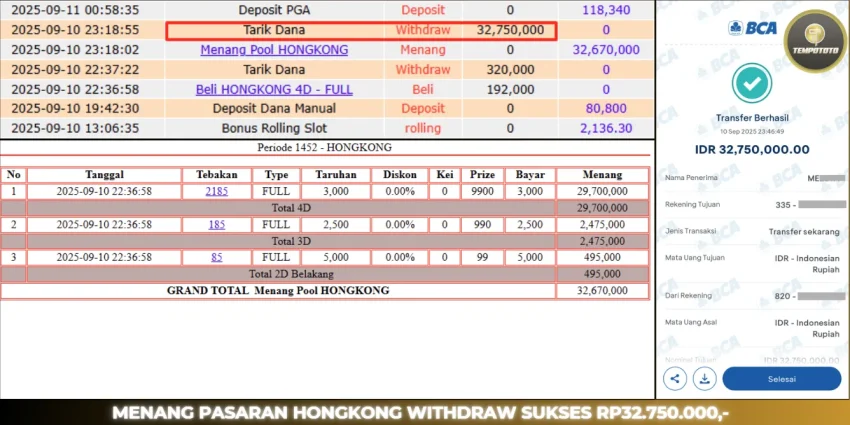Image resolution: width=850 pixels, height=425 pixels.
Task: Click the Dari Rekening label
Action: tap(688, 296)
